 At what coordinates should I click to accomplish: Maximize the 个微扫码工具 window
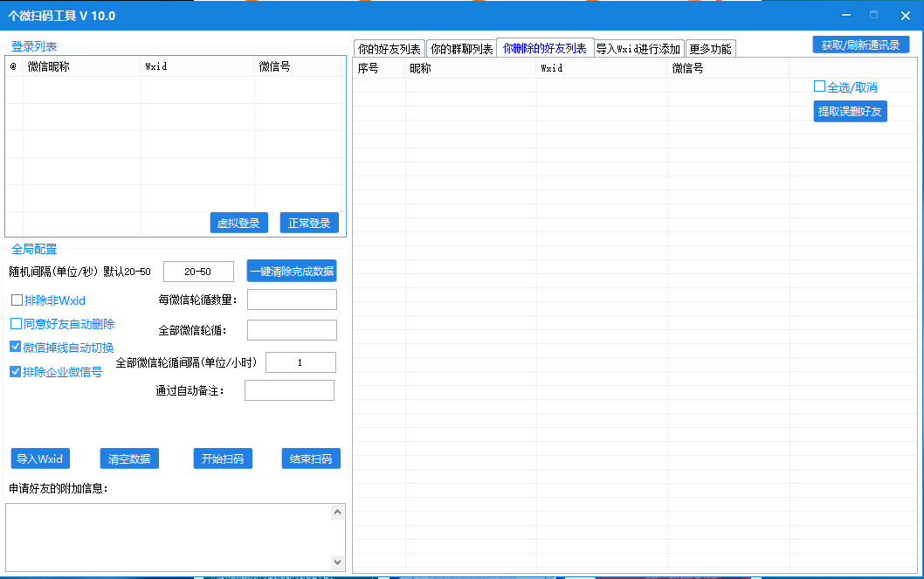point(874,16)
